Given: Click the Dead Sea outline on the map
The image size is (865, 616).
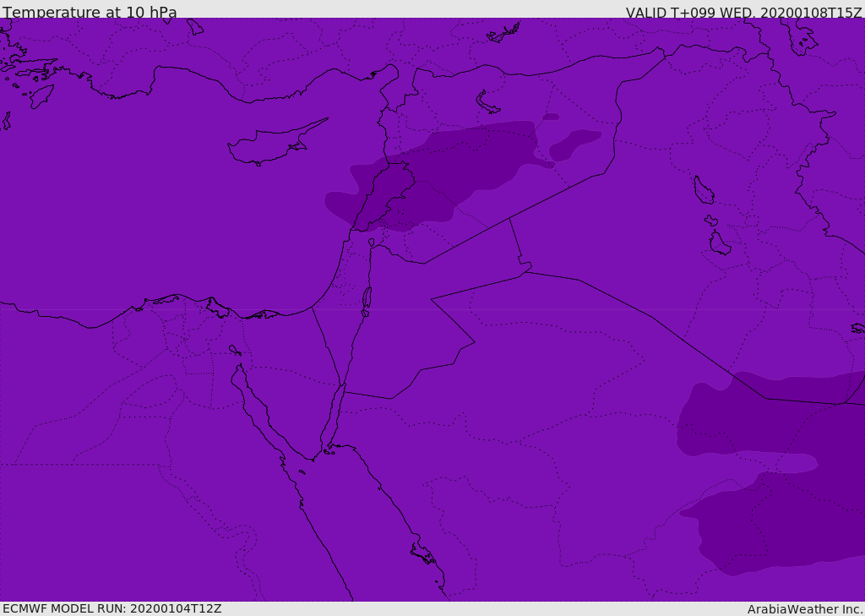Looking at the screenshot, I should point(367,301).
